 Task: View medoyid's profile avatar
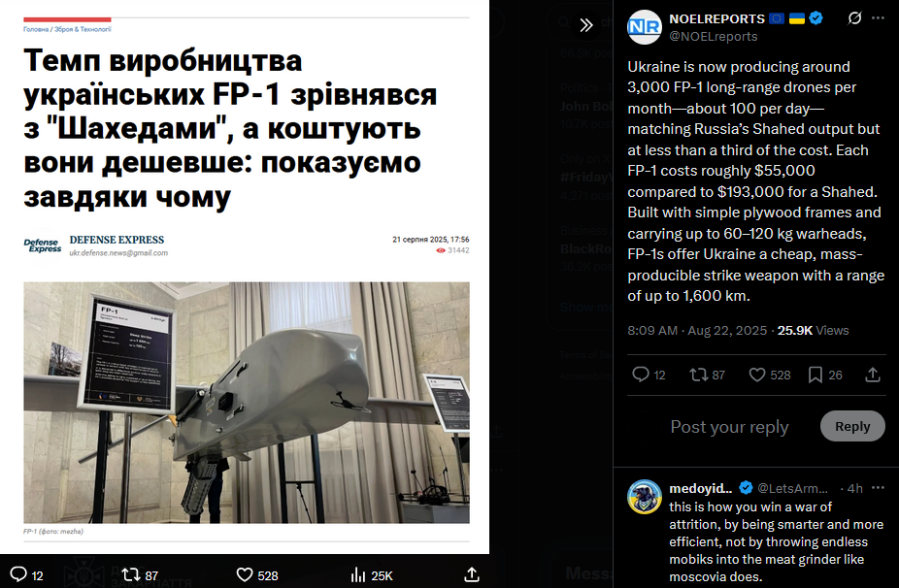point(645,497)
